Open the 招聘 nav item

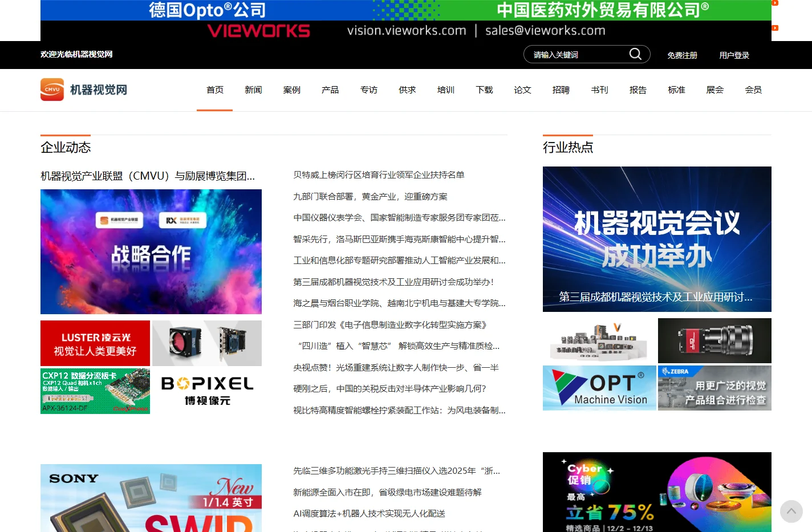coord(561,90)
